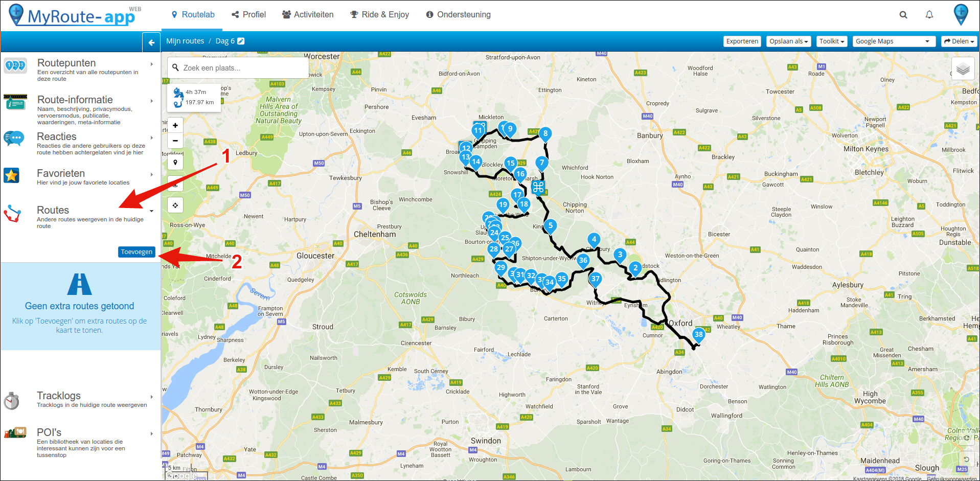980x481 pixels.
Task: Click the 4h 37m duration value
Action: coord(196,92)
